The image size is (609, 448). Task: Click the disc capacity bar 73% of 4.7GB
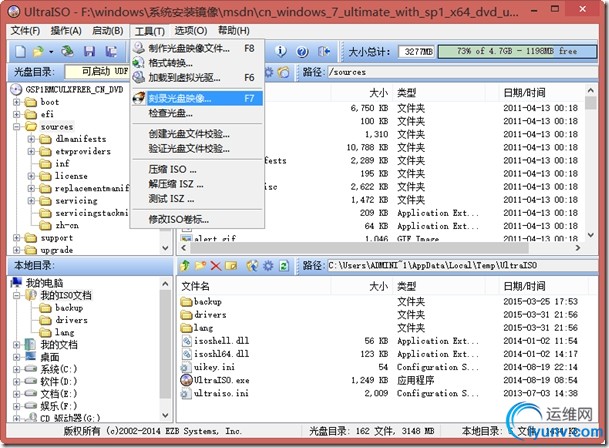[x=517, y=51]
